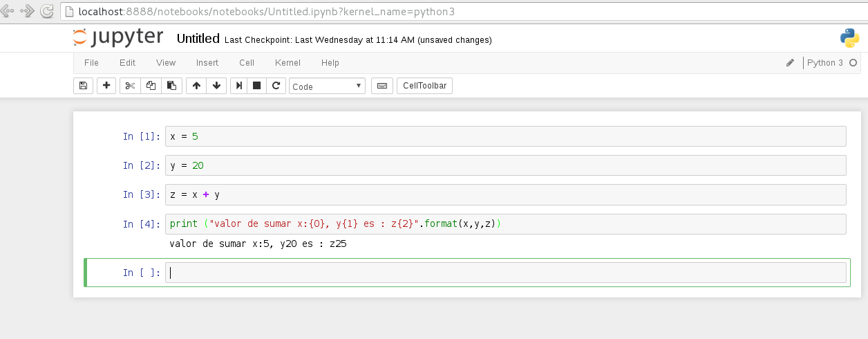Click the Untitled notebook title to rename
The image size is (868, 339).
198,39
